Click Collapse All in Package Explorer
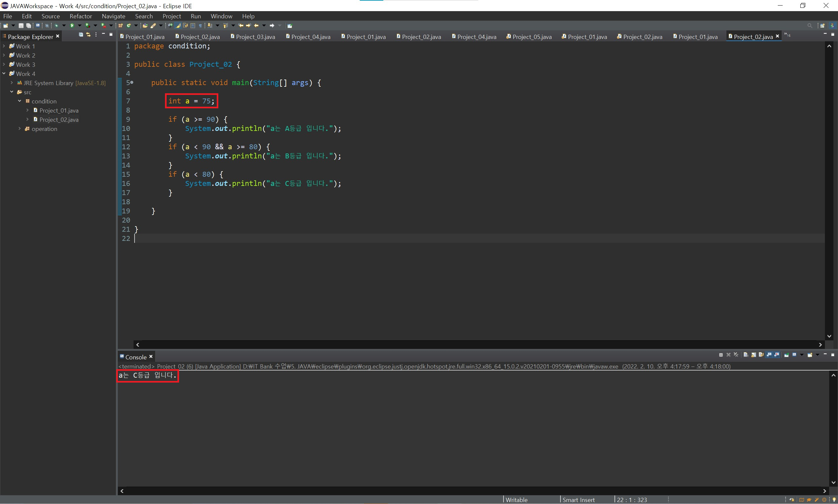838x504 pixels. click(x=81, y=35)
